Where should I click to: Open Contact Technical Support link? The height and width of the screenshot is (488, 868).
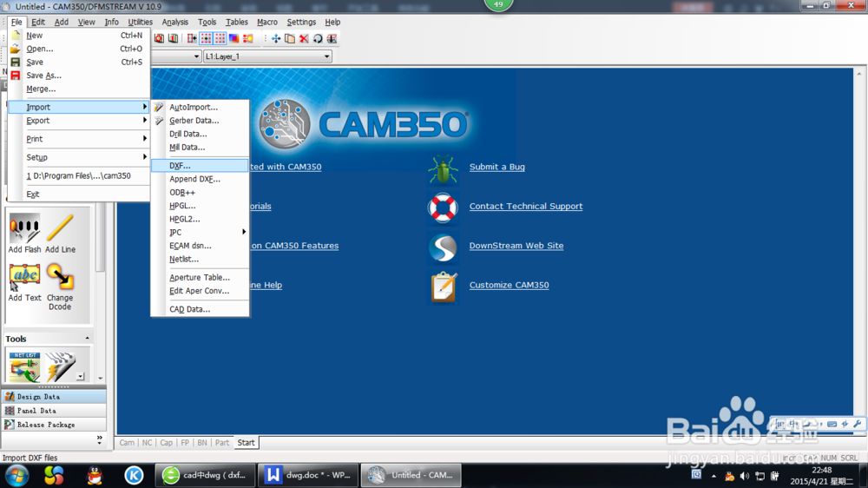526,206
